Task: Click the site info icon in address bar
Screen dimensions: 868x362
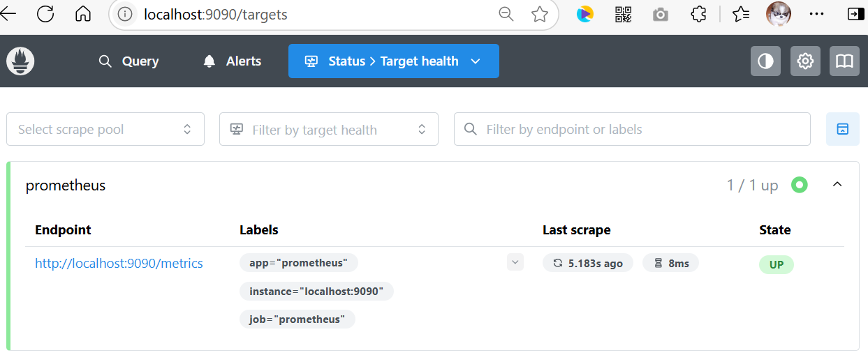Action: [125, 14]
